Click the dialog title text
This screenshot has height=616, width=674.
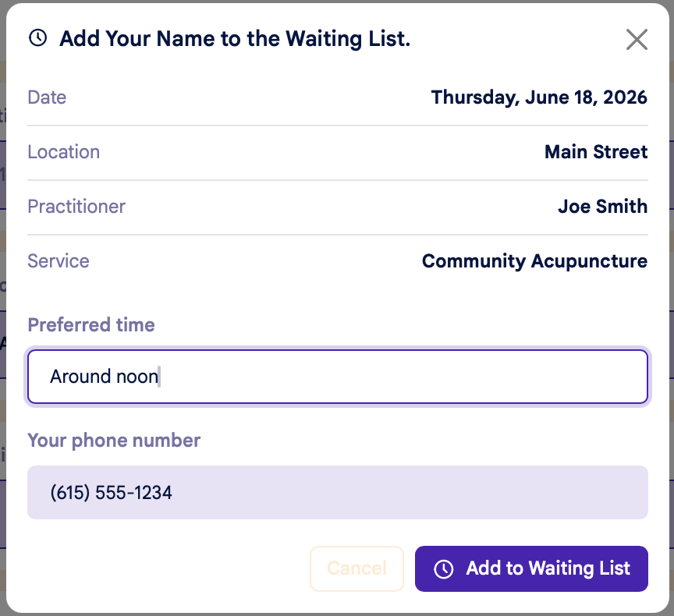tap(235, 39)
